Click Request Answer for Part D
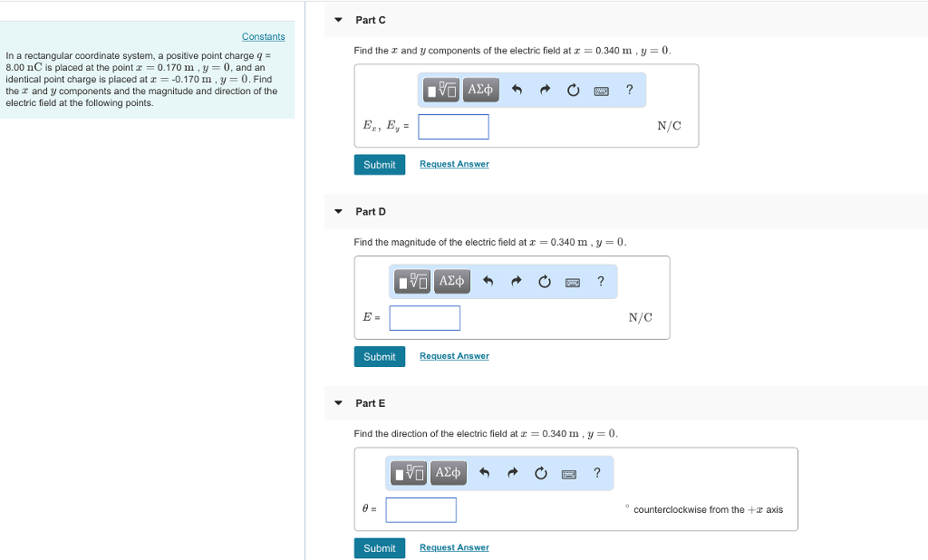 point(454,356)
